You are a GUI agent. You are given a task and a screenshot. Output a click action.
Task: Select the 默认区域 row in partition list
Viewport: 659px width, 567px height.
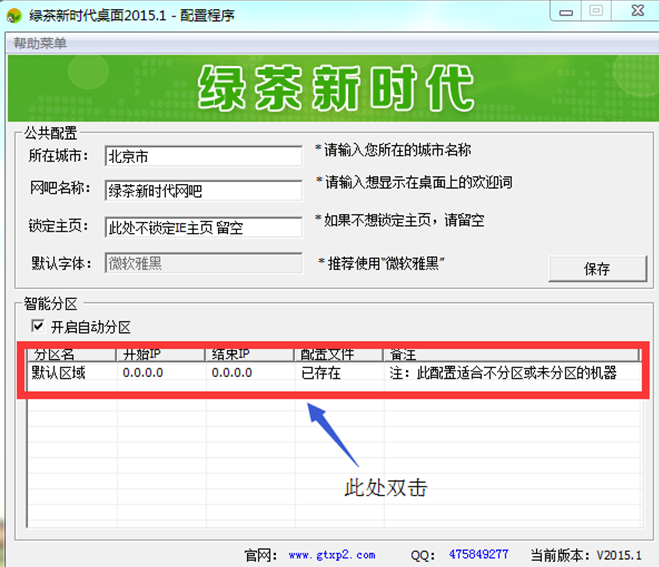click(x=62, y=373)
